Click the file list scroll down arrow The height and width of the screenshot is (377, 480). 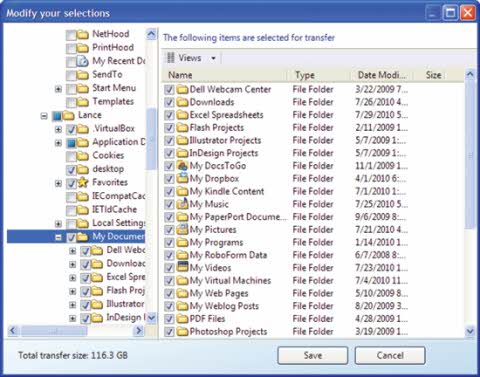470,331
